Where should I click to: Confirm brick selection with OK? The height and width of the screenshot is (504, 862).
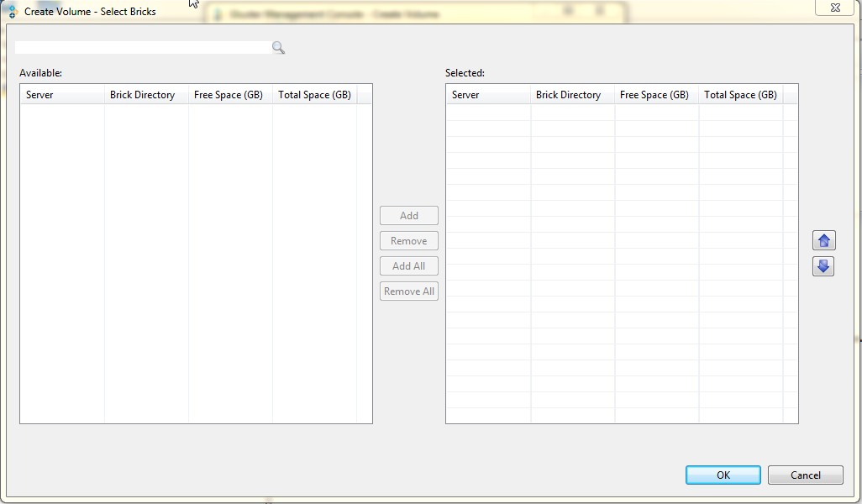point(723,475)
